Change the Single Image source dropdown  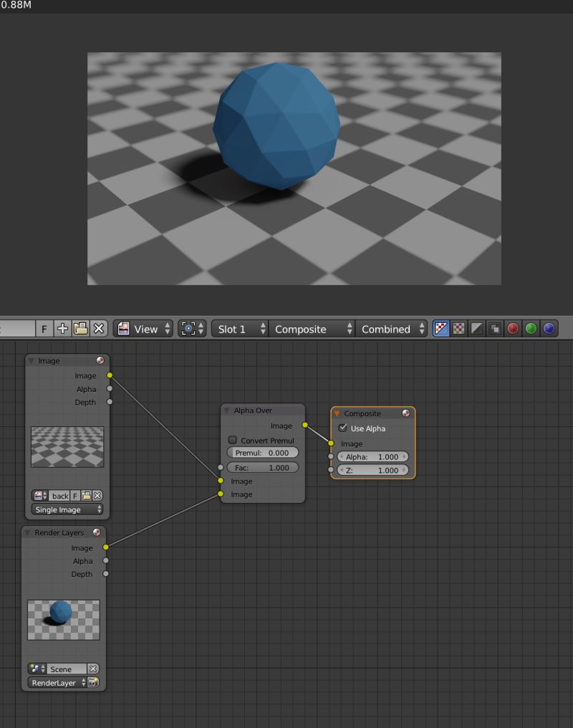pos(66,509)
